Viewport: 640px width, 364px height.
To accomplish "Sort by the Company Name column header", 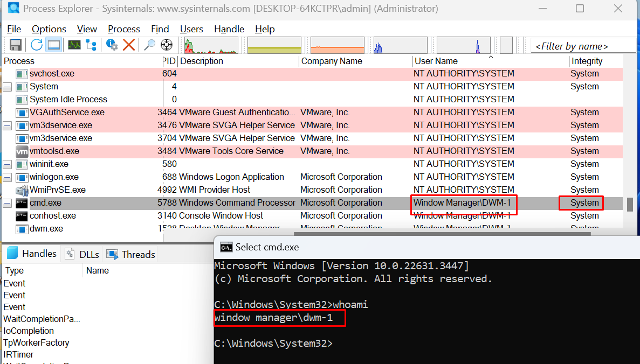I will click(332, 61).
